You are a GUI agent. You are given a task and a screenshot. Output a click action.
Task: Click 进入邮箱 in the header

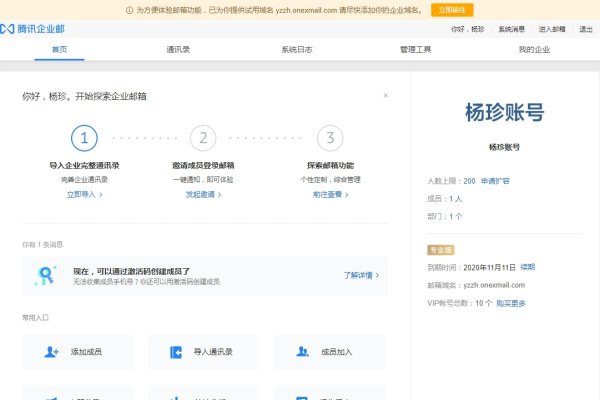(552, 29)
